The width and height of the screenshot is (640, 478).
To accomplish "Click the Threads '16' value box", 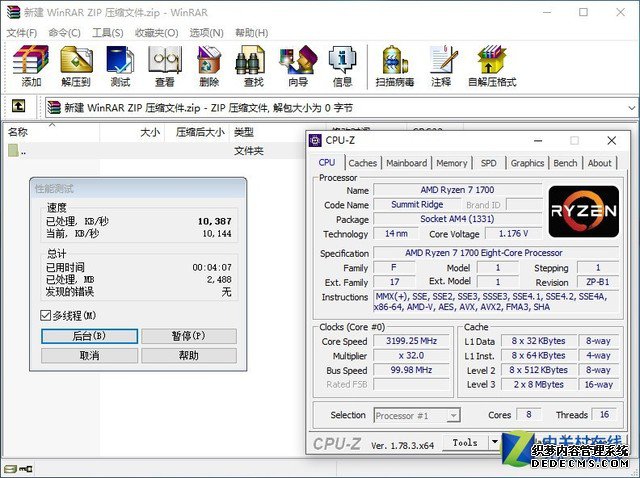I will (x=604, y=414).
